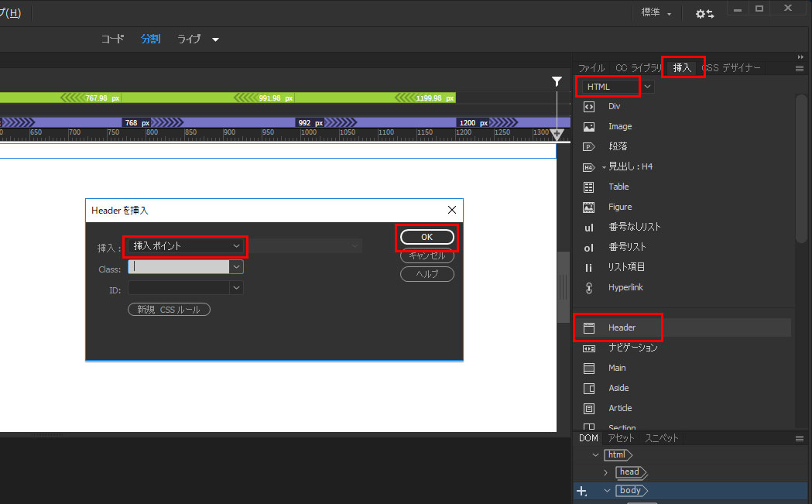Click the sync settings gear icon
Image resolution: width=812 pixels, height=504 pixels.
pos(704,14)
